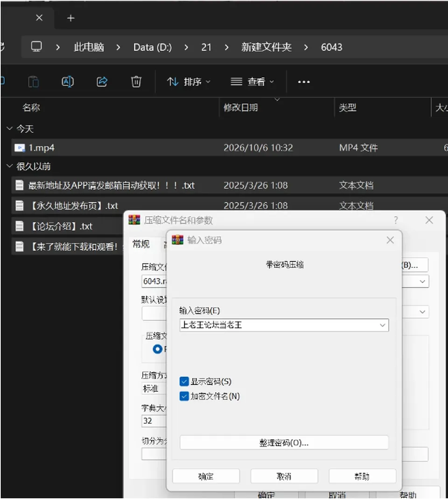Click into the 输入密码 text field

[279, 325]
